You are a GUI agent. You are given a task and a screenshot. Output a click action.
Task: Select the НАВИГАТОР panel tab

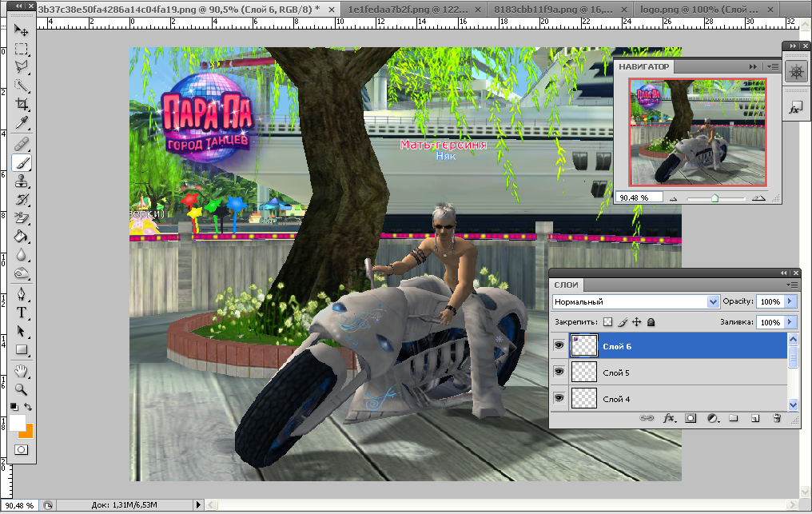[643, 67]
